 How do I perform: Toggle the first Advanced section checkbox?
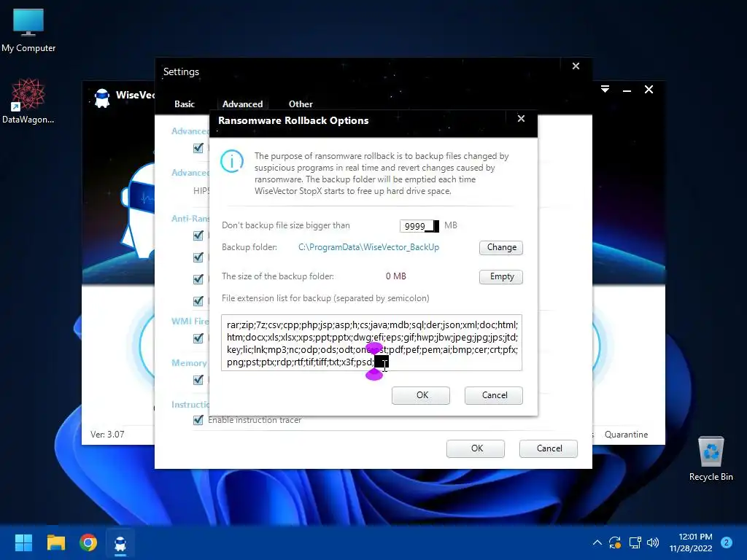click(198, 148)
